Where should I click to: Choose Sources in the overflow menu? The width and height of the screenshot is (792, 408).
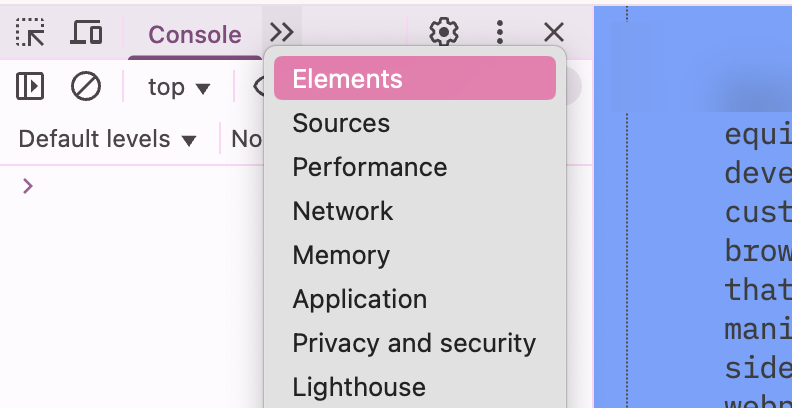[341, 123]
